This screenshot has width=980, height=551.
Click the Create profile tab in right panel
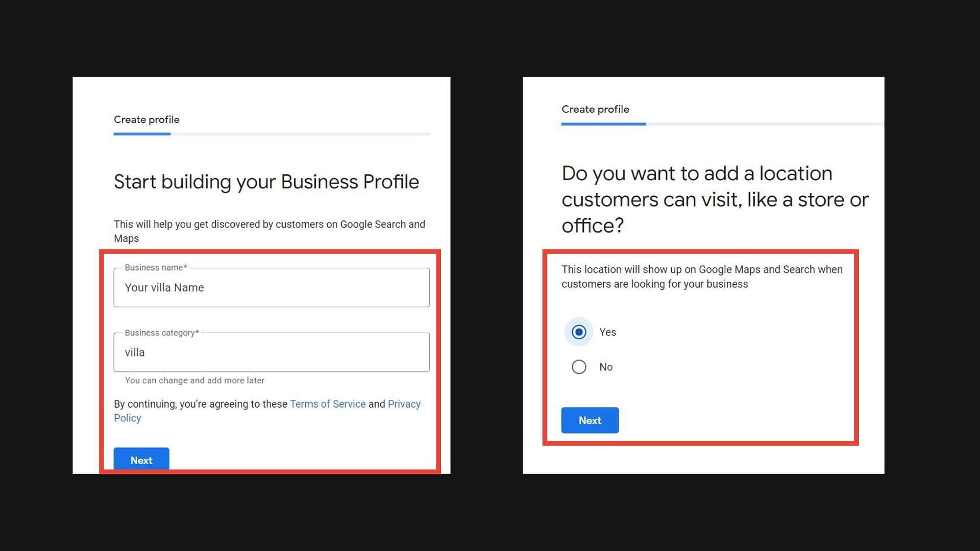coord(595,109)
